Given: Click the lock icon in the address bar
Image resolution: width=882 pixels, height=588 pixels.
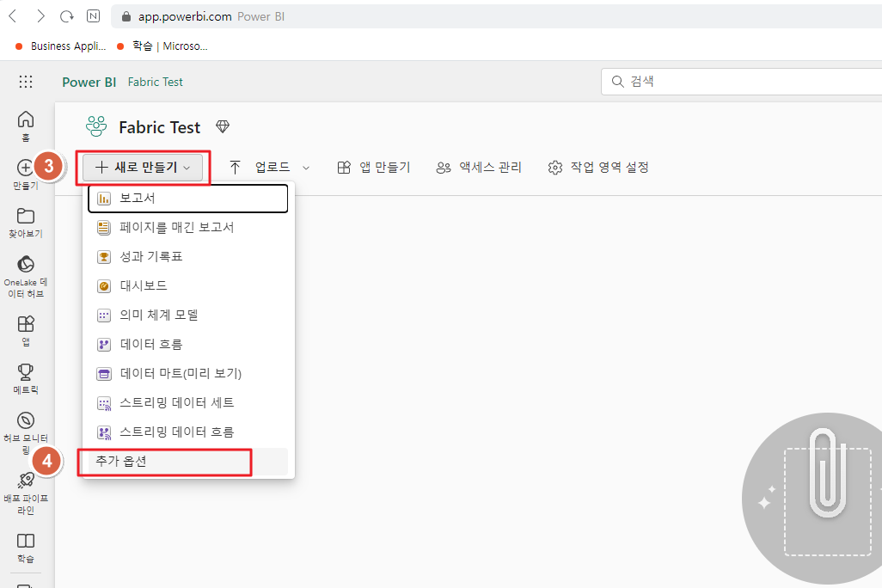Looking at the screenshot, I should click(x=126, y=17).
